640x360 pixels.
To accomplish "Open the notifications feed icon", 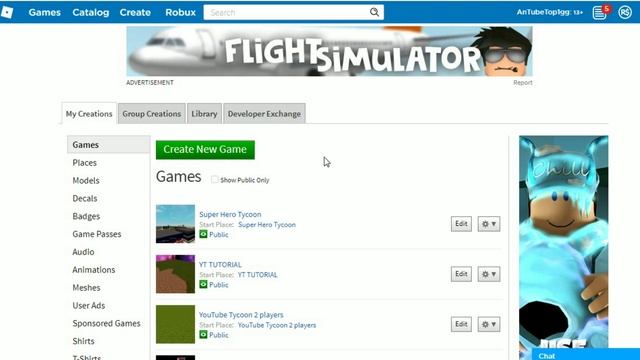I will 600,12.
